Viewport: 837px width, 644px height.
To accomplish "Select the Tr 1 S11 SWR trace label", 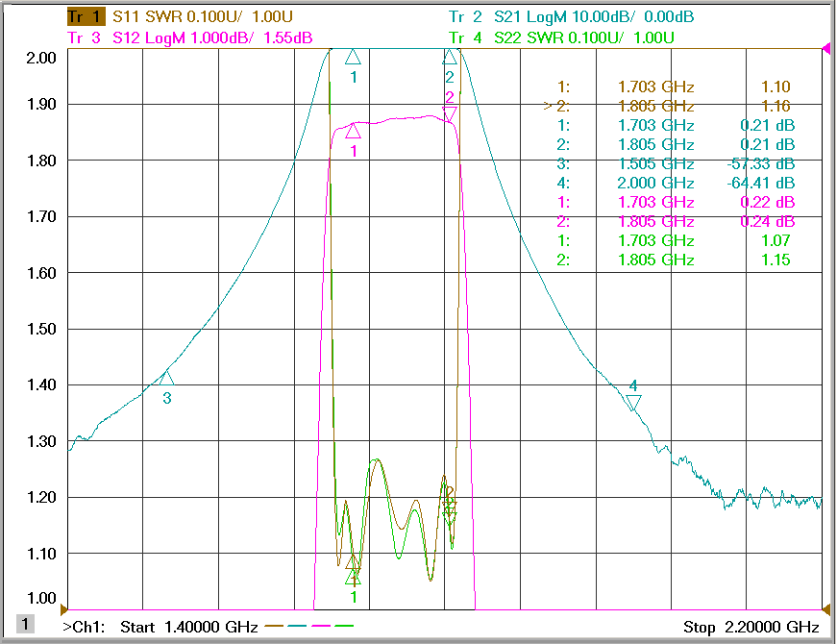I will pos(180,16).
